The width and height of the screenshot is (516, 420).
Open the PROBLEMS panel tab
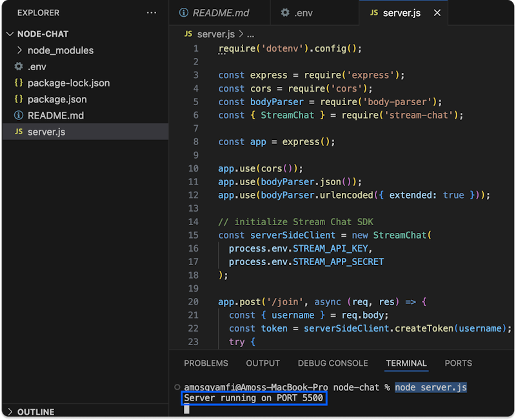click(206, 363)
